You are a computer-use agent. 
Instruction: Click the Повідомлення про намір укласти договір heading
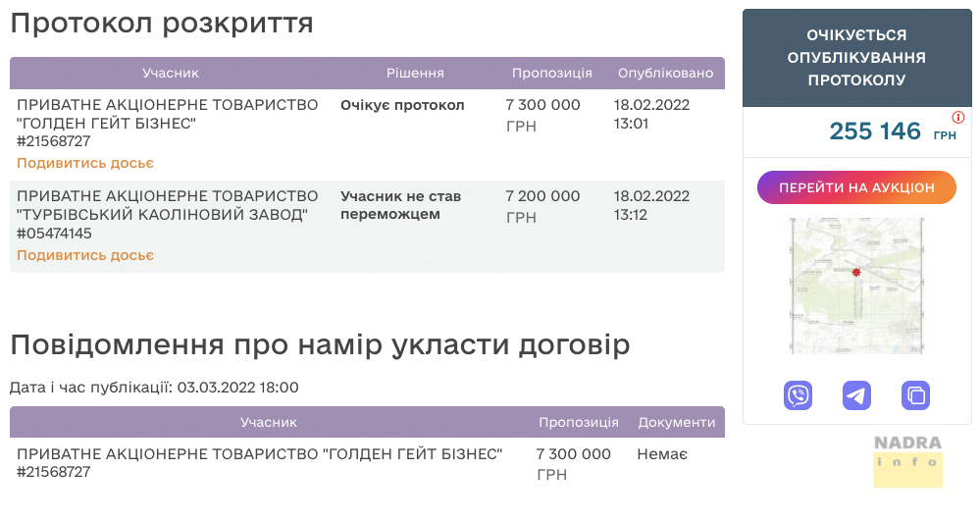point(320,344)
